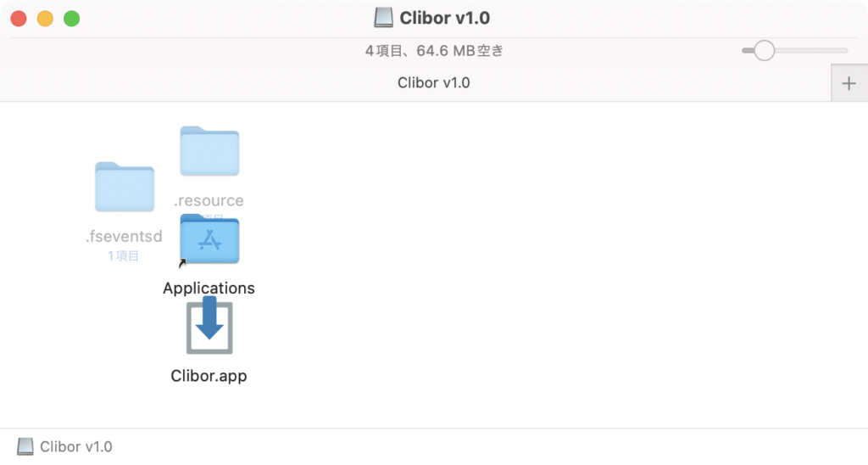Click the status text showing 64.6 MB free
The width and height of the screenshot is (868, 465).
[434, 51]
